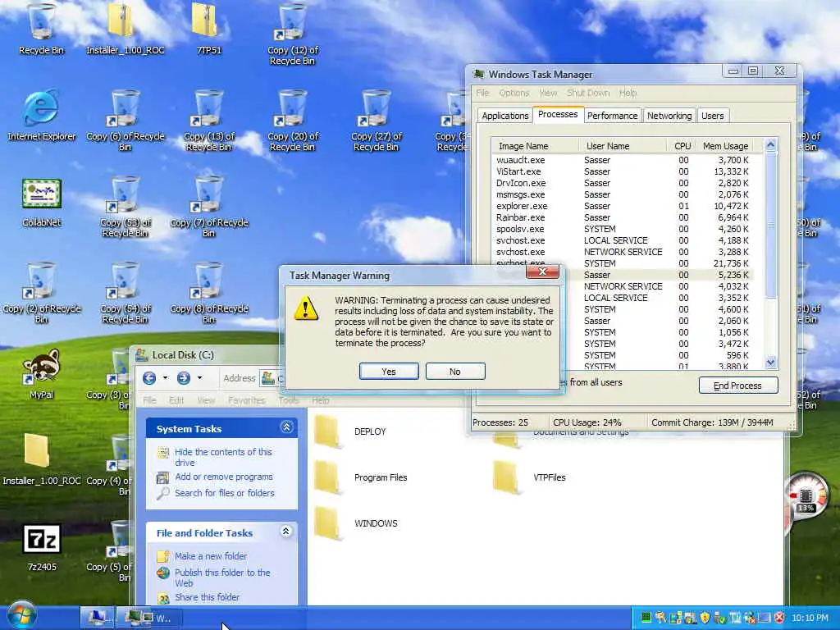Cancel termination with the No button

tap(454, 372)
